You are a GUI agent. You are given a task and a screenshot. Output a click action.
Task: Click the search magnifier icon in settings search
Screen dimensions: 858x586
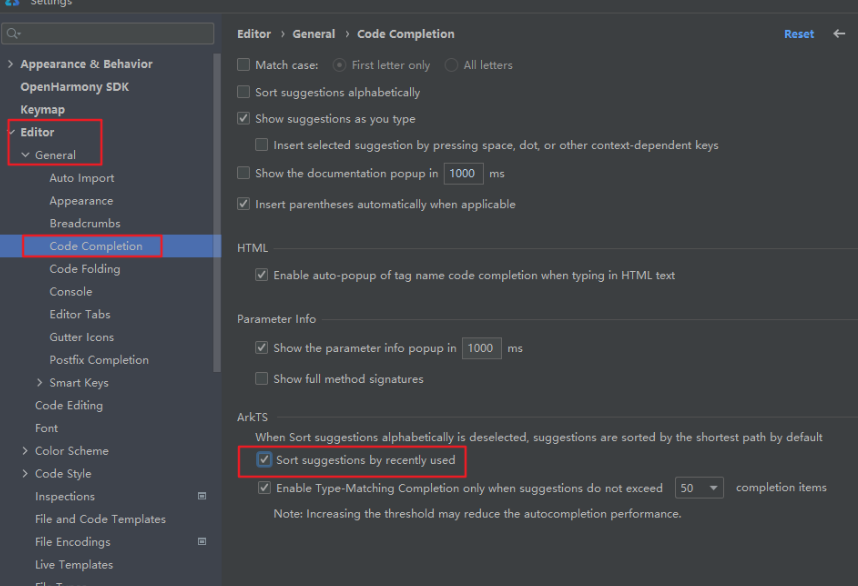[x=13, y=34]
